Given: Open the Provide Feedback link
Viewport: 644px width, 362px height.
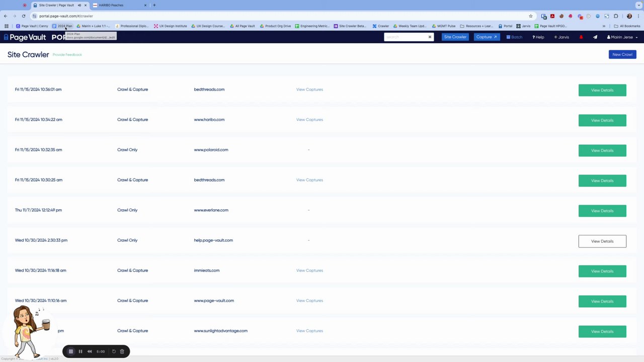Looking at the screenshot, I should click(67, 55).
